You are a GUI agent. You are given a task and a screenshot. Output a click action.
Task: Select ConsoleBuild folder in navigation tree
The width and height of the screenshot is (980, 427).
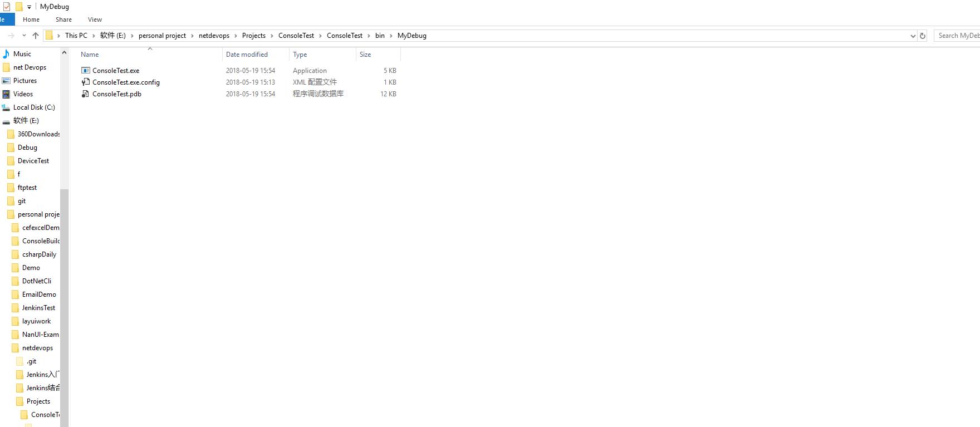tap(41, 241)
